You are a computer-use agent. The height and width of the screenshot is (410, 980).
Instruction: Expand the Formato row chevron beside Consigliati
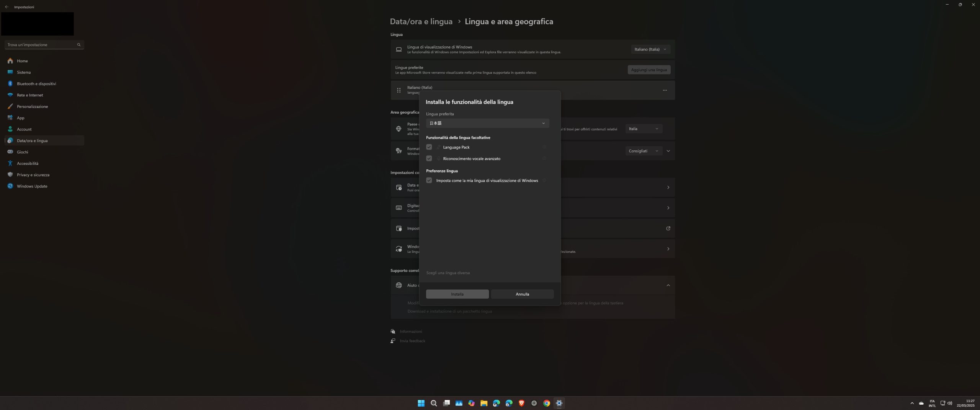tap(668, 151)
